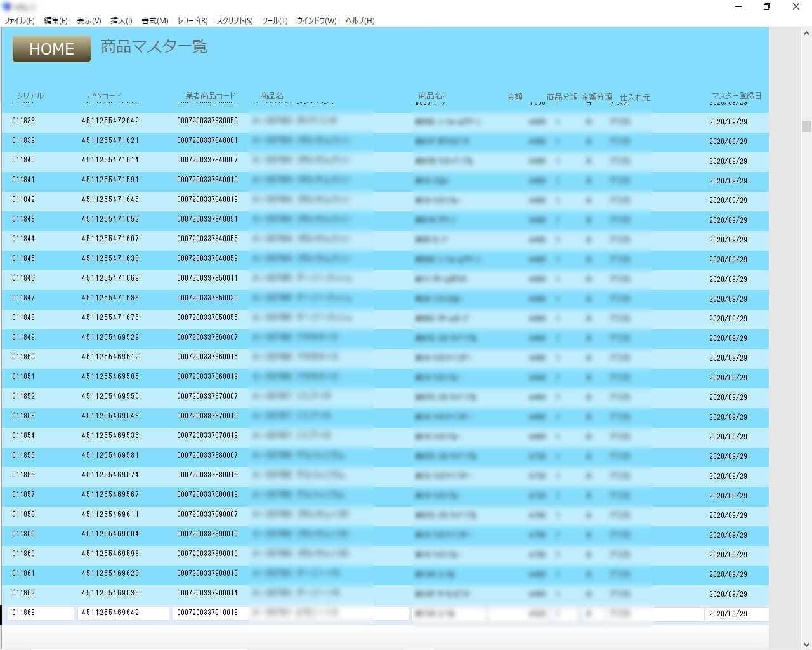Click vendor product code field 0007200337910013
Screen dimensions: 812x650
click(x=208, y=613)
